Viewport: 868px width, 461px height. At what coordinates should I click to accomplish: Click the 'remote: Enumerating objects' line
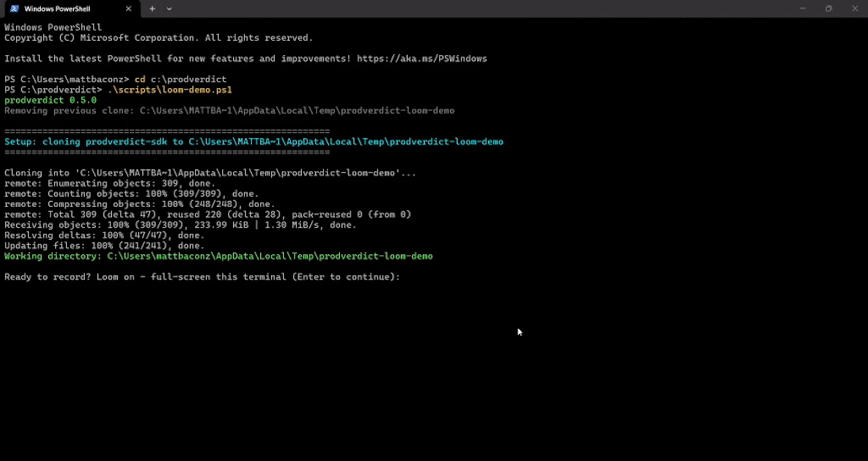[110, 183]
